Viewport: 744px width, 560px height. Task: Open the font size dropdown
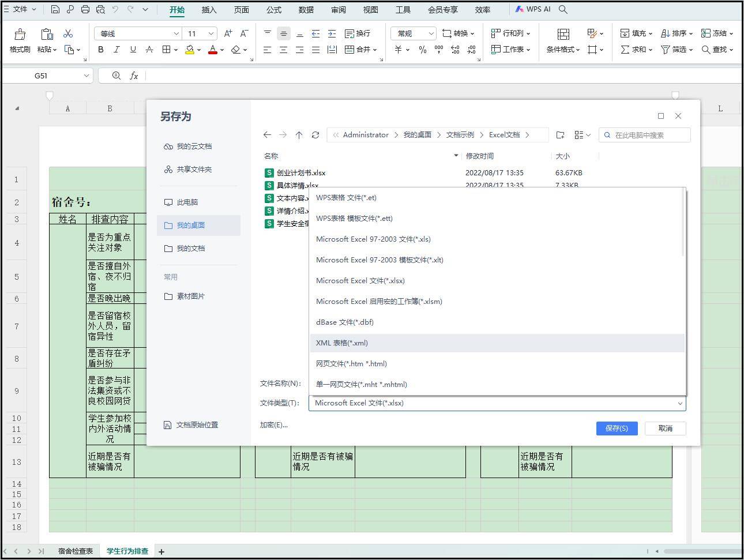(x=211, y=33)
